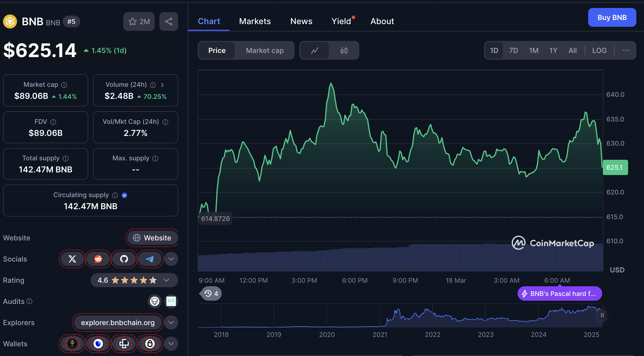Open BNB's X (Twitter) profile
The width and height of the screenshot is (644, 356).
(72, 259)
